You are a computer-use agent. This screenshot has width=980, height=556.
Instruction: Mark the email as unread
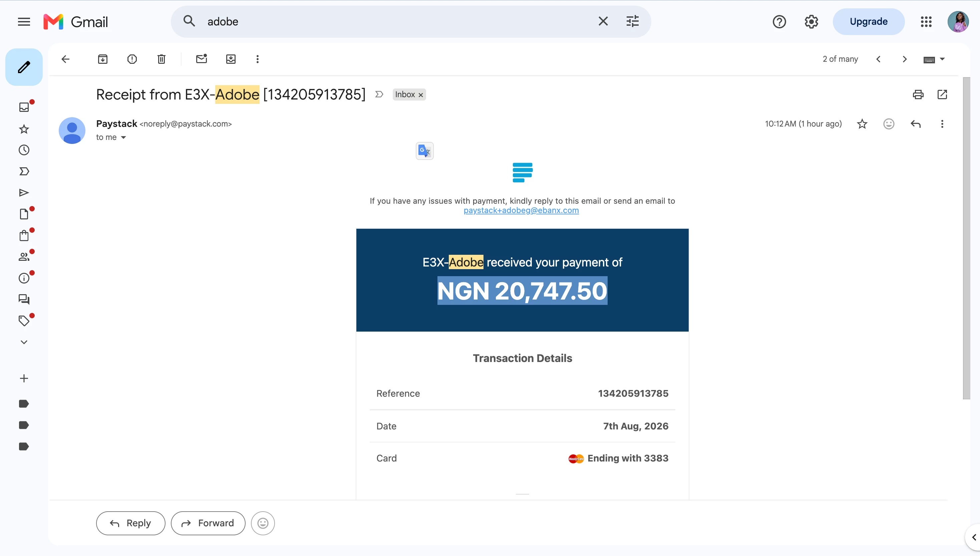pos(202,59)
